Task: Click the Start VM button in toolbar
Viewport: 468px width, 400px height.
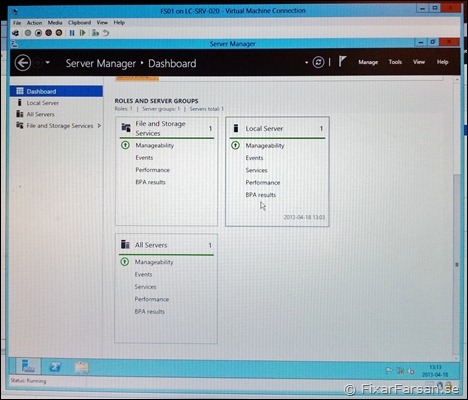Action: (x=28, y=33)
